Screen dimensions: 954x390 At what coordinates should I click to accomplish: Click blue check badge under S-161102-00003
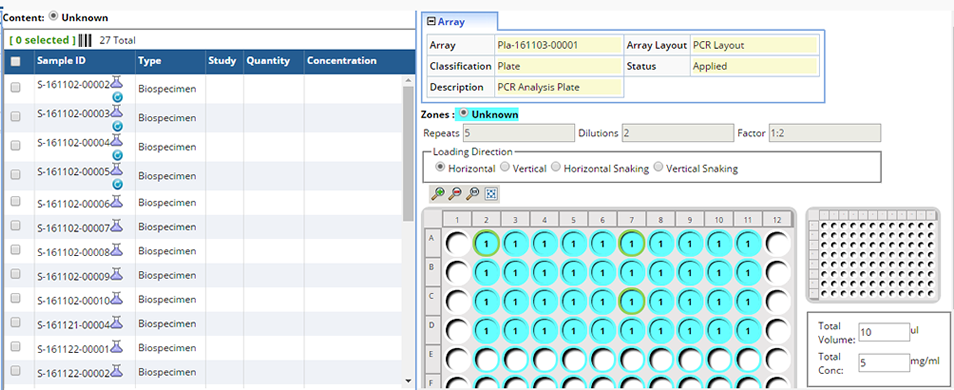click(118, 126)
